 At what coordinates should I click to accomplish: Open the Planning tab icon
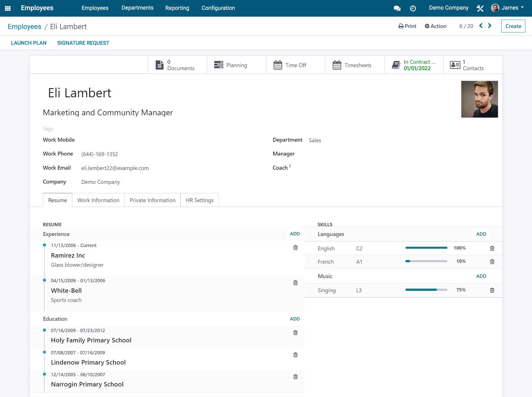click(x=218, y=65)
